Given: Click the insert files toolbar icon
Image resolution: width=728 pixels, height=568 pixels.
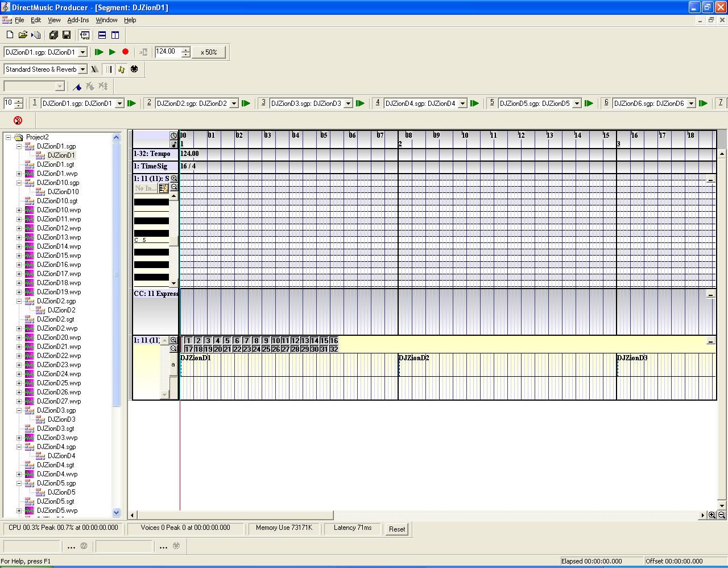Looking at the screenshot, I should 36,35.
